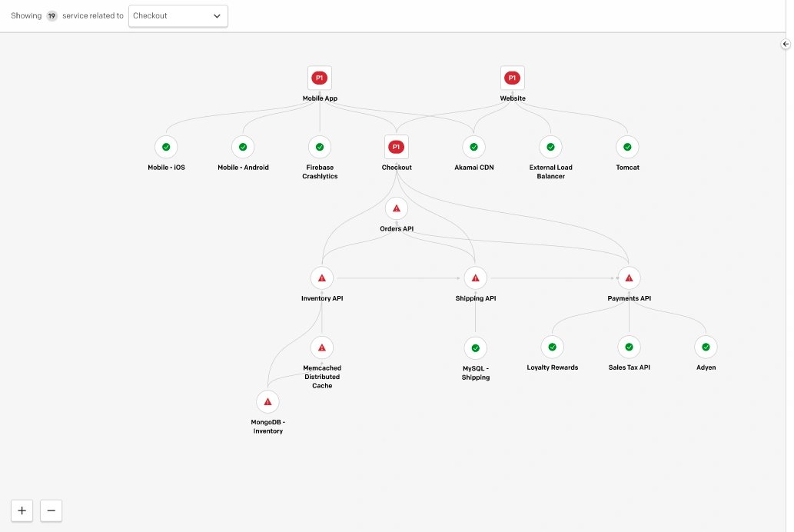794x532 pixels.
Task: Select the Checkout P1 service node
Action: click(397, 147)
